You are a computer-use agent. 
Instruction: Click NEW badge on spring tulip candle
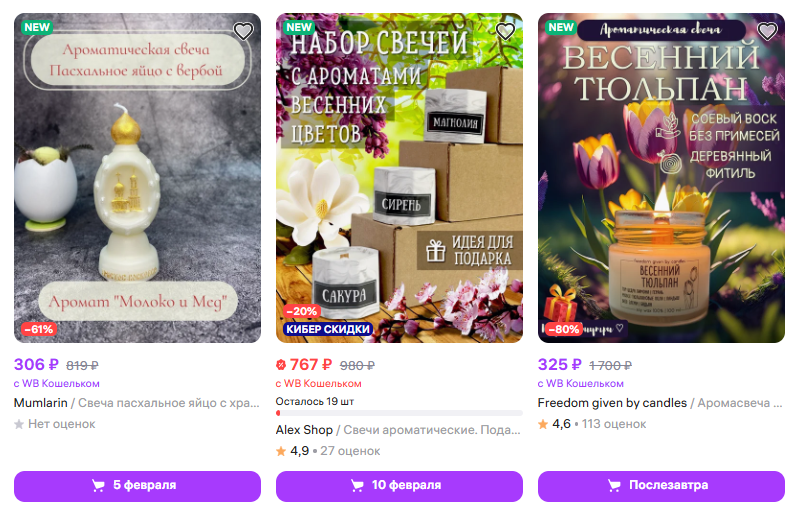561,27
